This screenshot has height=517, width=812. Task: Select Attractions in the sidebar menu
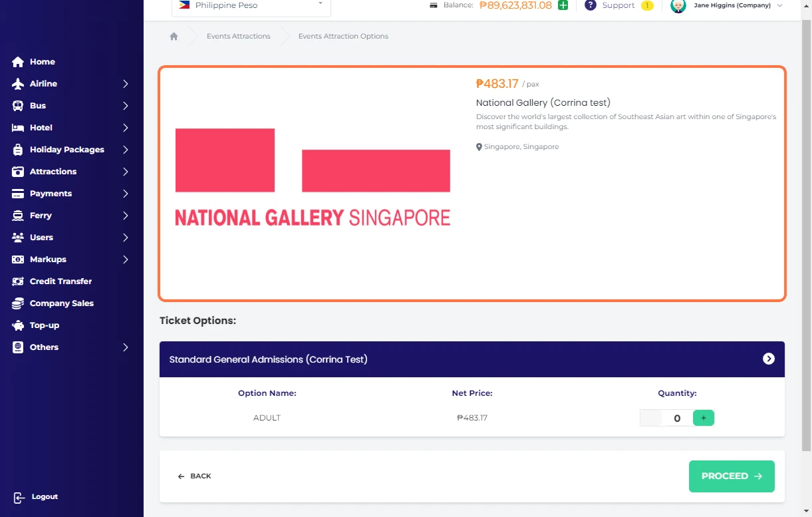point(53,172)
